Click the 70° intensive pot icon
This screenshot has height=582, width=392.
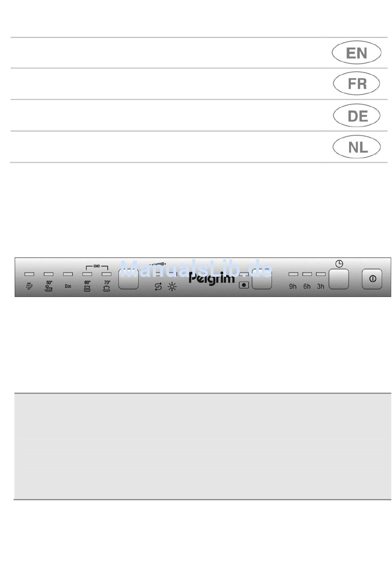coord(107,286)
